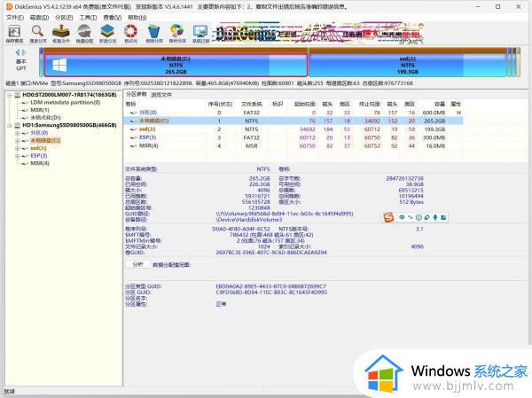Screen dimensions: 532x398
Task: Click the Search Partitions magnifier toolbar icon
Action: click(x=37, y=34)
